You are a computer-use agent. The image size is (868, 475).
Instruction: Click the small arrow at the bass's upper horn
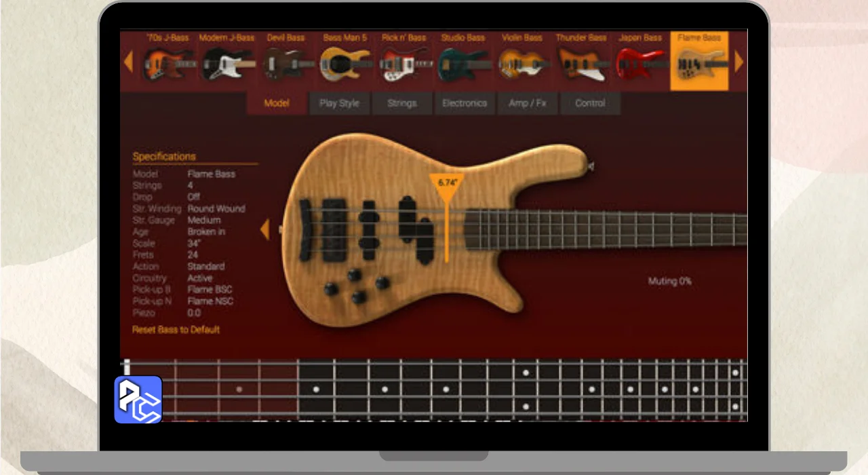tap(591, 166)
